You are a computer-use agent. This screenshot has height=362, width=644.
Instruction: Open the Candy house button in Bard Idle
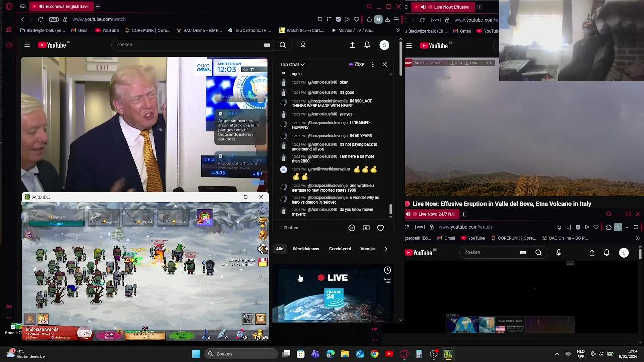(x=109, y=335)
